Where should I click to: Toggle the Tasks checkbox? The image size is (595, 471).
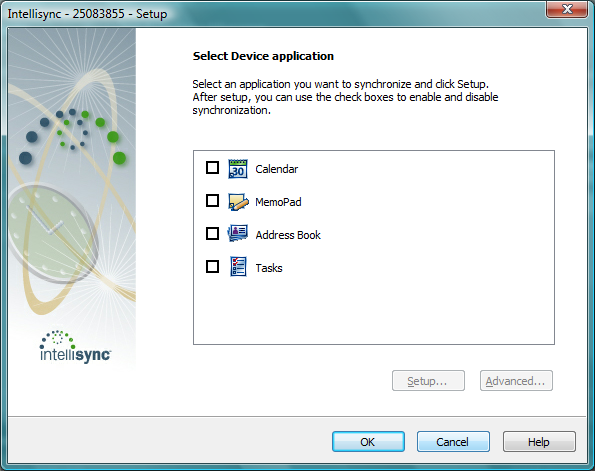[x=212, y=266]
